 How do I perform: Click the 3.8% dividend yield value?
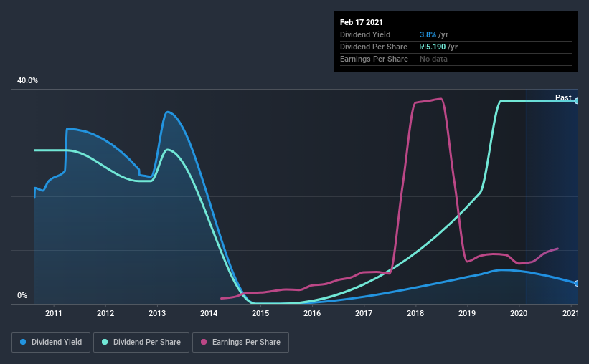(x=428, y=34)
